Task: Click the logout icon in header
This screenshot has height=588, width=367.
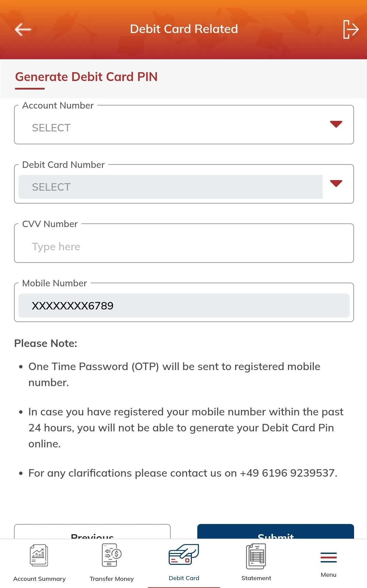Action: pos(351,29)
